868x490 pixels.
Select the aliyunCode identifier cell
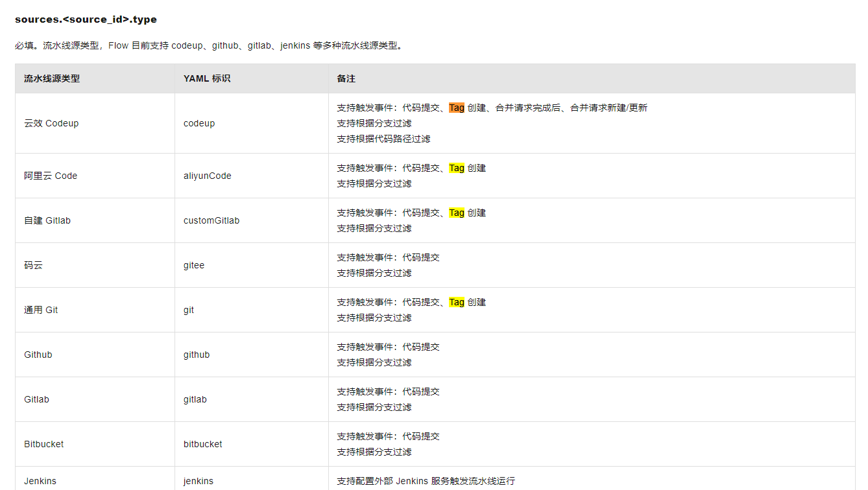click(x=252, y=176)
